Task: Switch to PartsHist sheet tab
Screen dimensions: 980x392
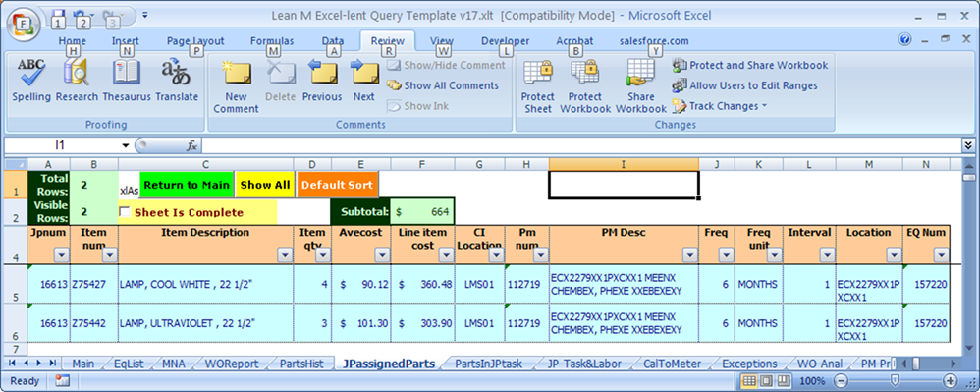Action: [x=301, y=364]
